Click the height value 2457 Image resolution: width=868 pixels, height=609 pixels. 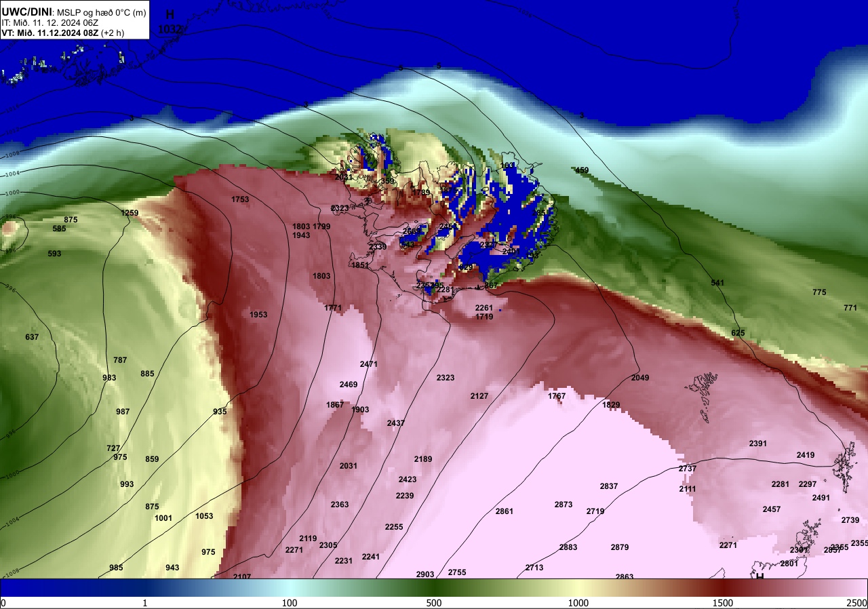772,509
